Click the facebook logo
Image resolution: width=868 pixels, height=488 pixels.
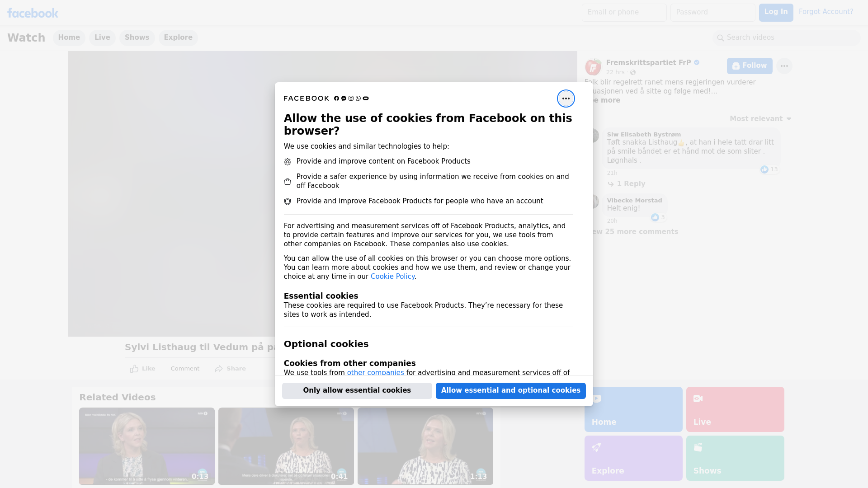coord(33,13)
